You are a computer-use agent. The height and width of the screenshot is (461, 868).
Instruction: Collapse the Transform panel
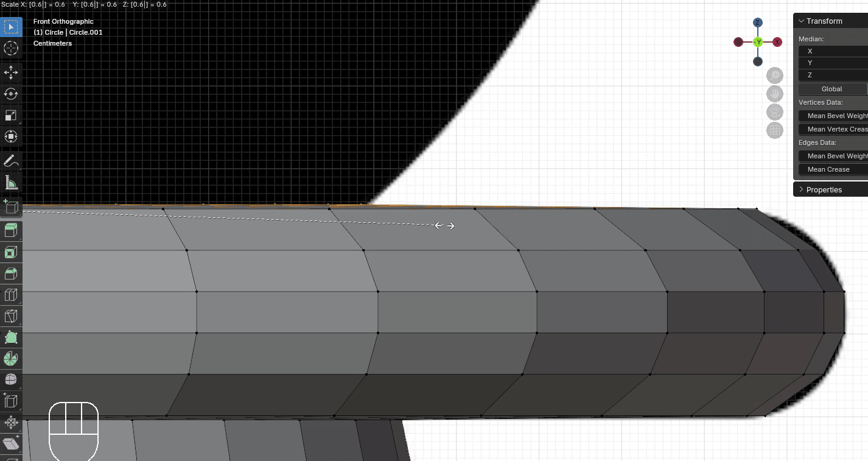coord(801,21)
